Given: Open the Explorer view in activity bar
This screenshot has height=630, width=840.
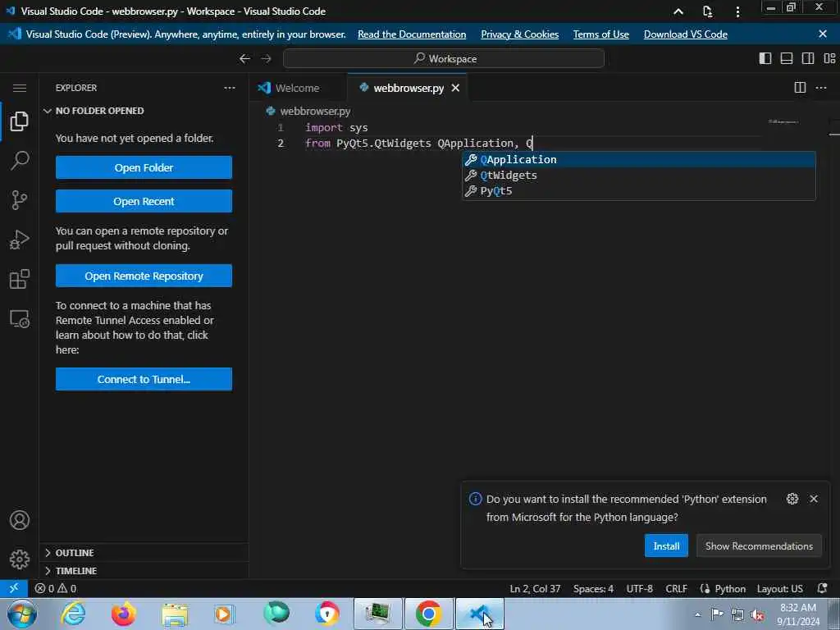Looking at the screenshot, I should pos(20,121).
